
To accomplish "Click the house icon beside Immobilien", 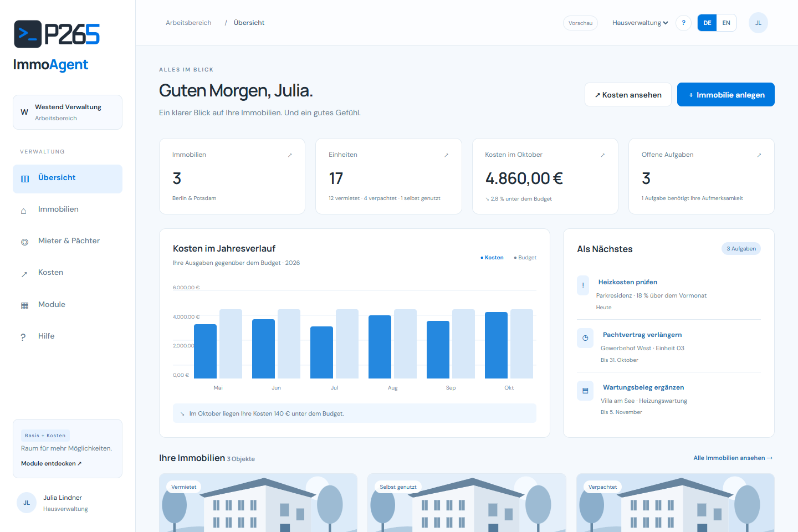I will click(24, 211).
